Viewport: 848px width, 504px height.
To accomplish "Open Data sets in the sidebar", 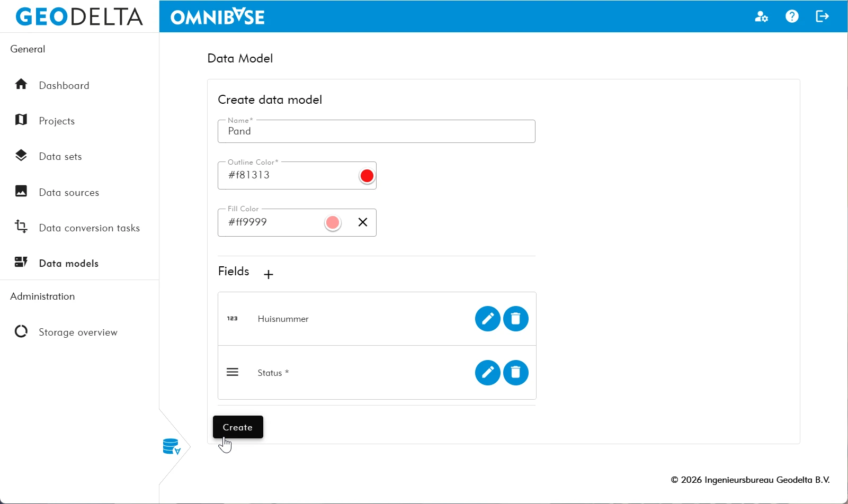I will [60, 157].
